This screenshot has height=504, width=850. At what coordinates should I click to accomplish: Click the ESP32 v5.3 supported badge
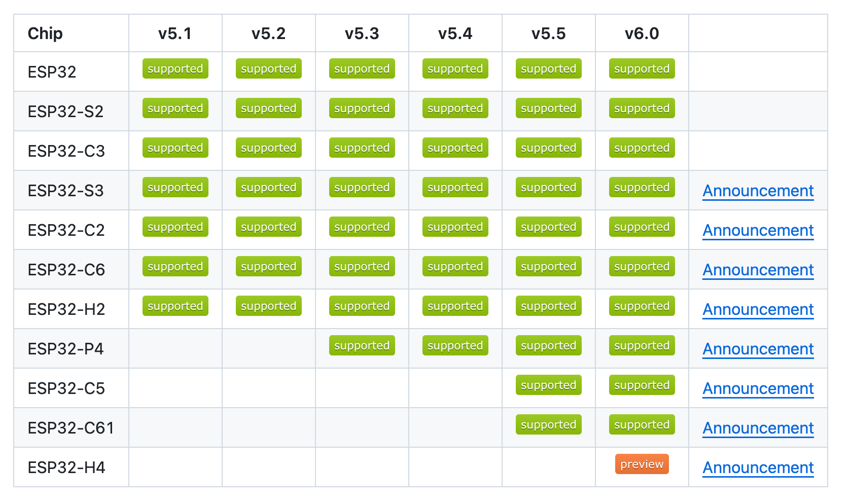[362, 68]
